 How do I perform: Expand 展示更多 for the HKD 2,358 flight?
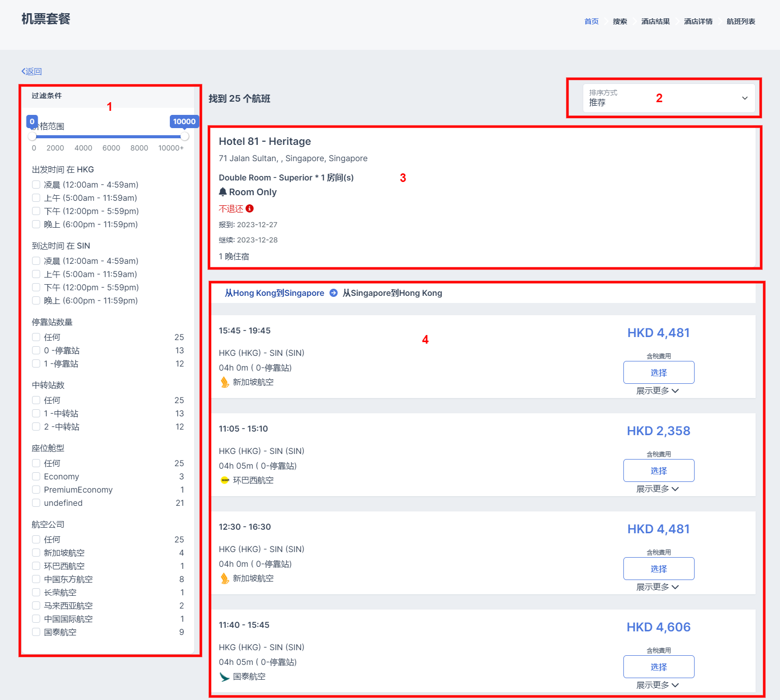click(657, 489)
